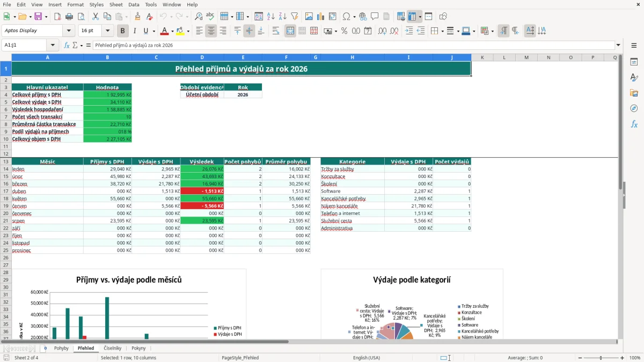The width and height of the screenshot is (644, 362).
Task: Toggle Bold formatting
Action: coord(123,31)
